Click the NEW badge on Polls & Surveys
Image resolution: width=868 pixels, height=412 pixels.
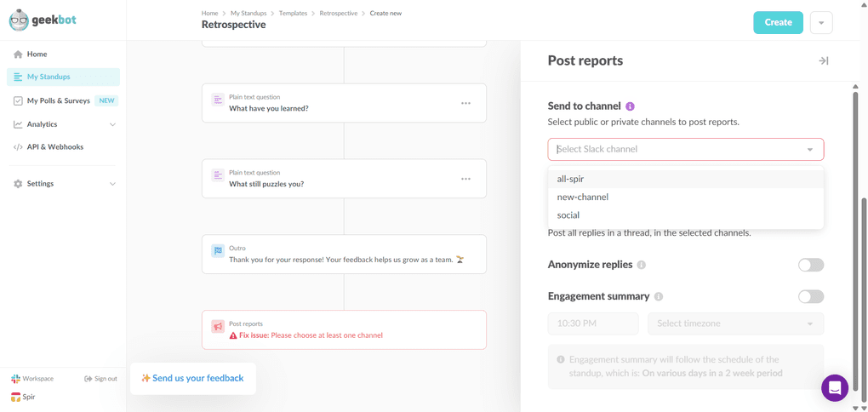click(x=106, y=100)
